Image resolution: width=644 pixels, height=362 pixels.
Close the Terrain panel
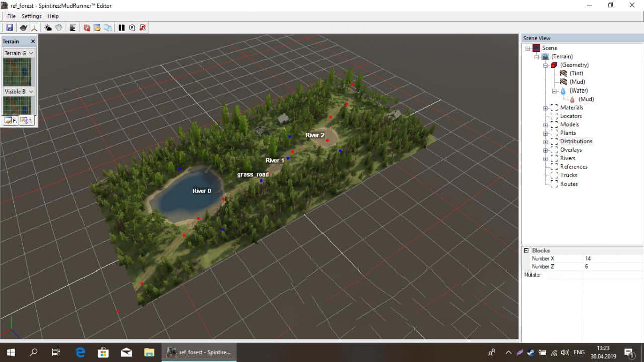point(33,41)
